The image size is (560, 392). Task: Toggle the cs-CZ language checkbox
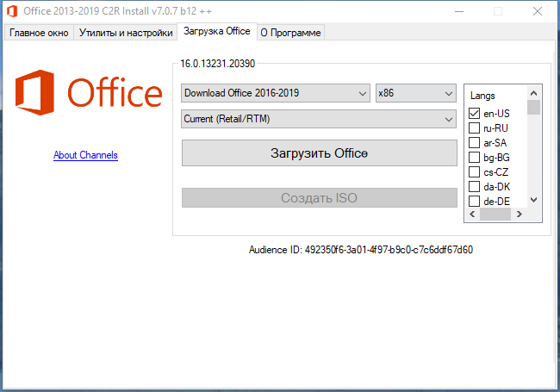(x=474, y=172)
